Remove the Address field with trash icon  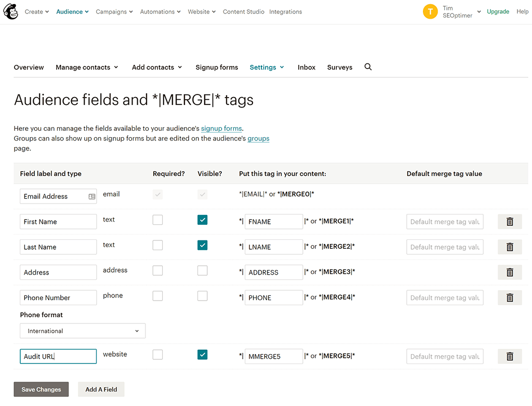510,272
